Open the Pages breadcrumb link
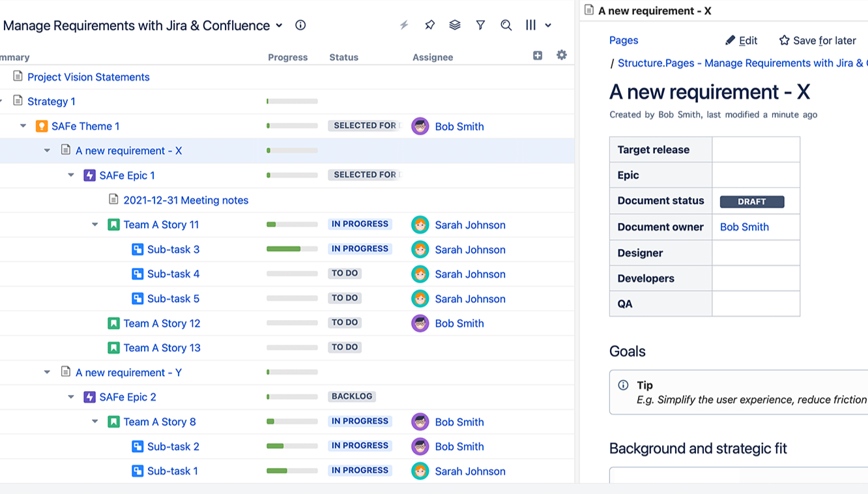 (x=623, y=40)
